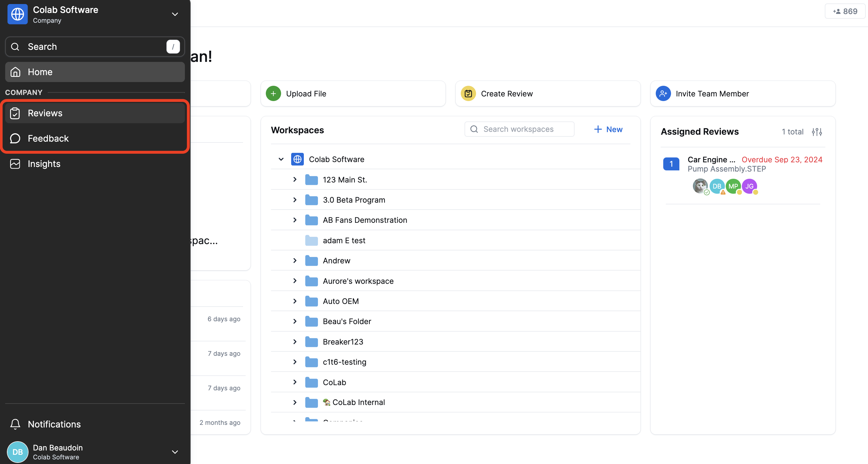Expand the c1t6-testing folder
Viewport: 868px width, 464px height.
[295, 362]
